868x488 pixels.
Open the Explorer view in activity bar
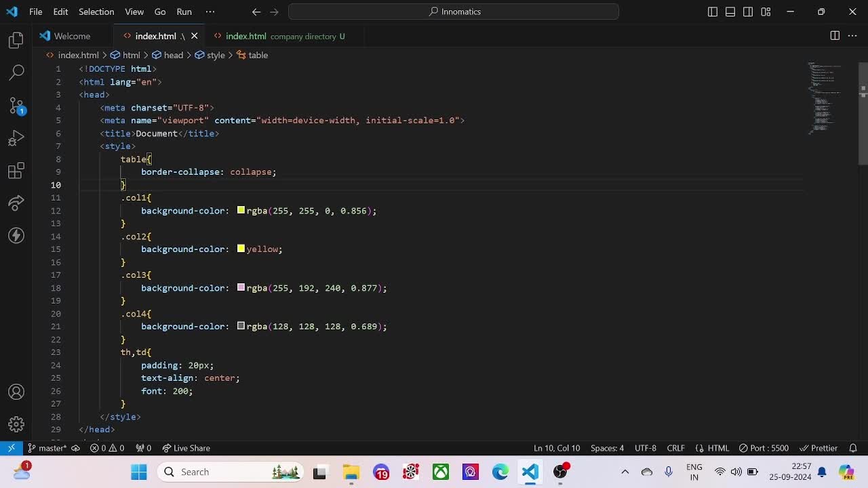pos(16,41)
